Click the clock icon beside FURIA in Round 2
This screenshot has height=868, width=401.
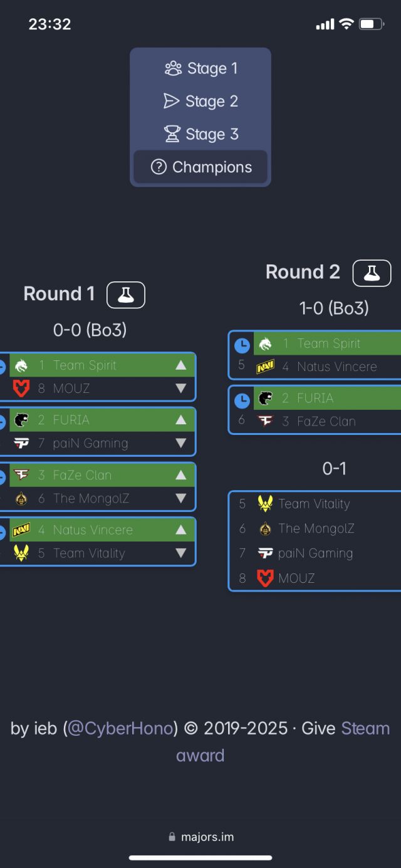coord(242,399)
